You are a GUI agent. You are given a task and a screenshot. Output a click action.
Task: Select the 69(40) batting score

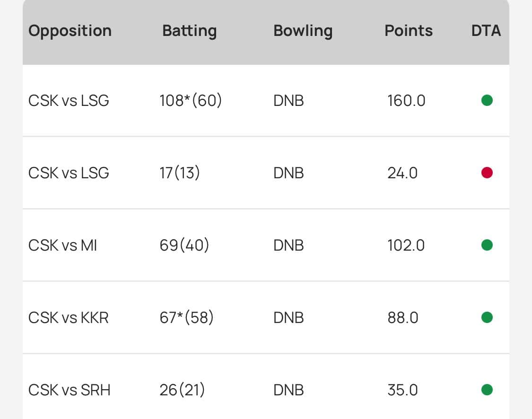[x=184, y=245]
